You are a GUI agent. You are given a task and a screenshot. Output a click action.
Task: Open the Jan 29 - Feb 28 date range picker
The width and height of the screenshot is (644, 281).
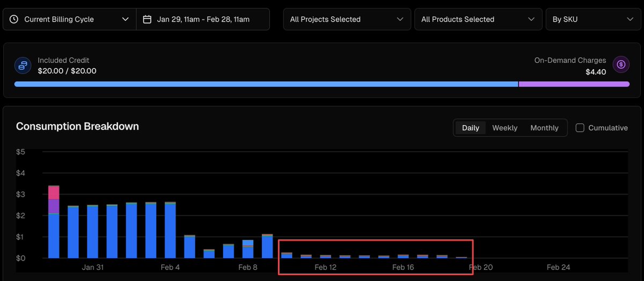point(203,19)
